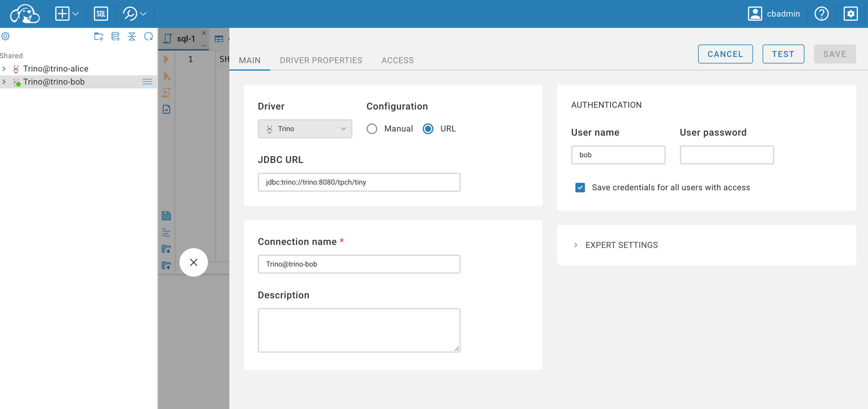Viewport: 868px width, 409px height.
Task: Click the Cancel button
Action: 725,54
